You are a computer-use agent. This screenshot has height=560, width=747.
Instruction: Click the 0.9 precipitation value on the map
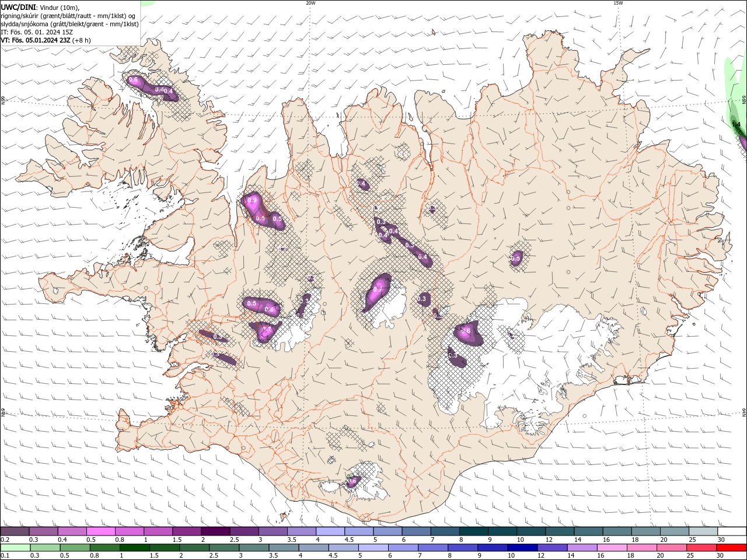252,200
